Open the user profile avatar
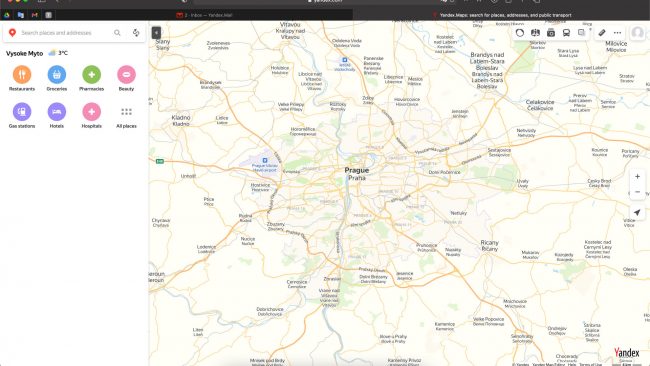This screenshot has height=366, width=650. click(638, 33)
